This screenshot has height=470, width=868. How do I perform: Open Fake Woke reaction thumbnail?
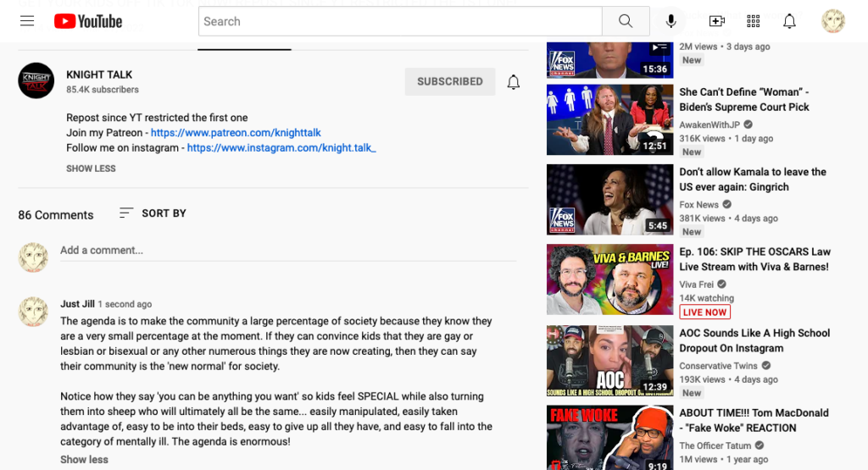(610, 437)
